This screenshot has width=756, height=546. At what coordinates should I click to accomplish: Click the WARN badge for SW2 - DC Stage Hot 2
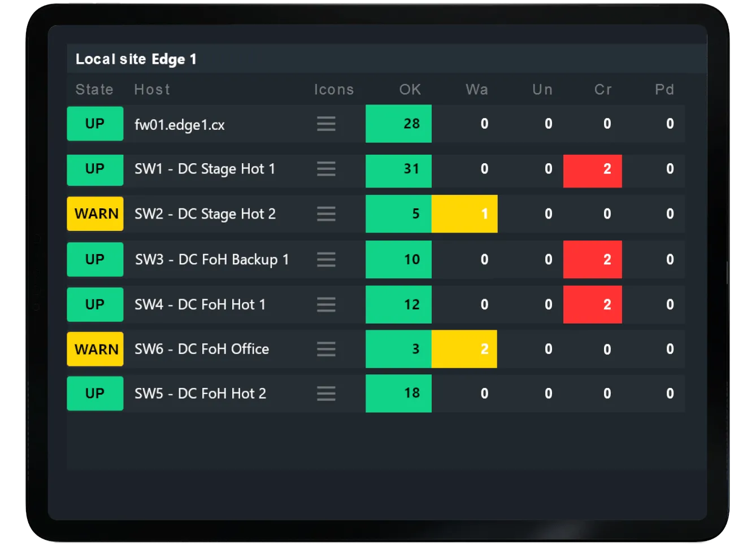(x=95, y=213)
